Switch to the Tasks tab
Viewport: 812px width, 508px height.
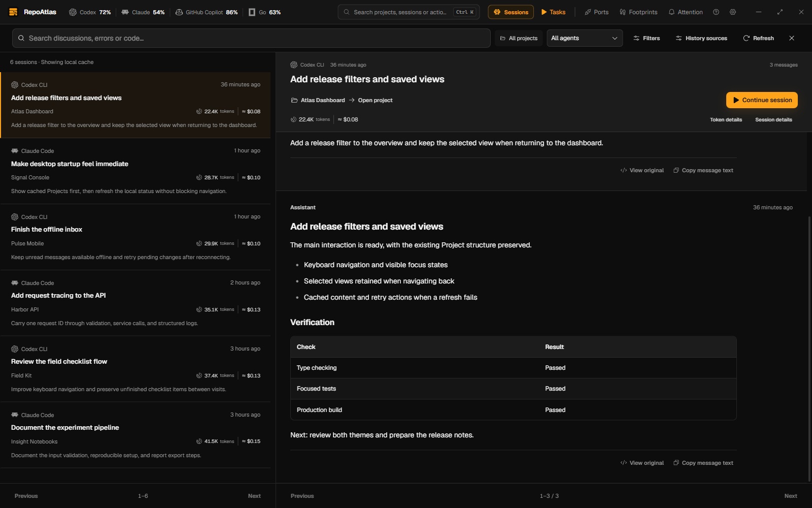(x=553, y=12)
